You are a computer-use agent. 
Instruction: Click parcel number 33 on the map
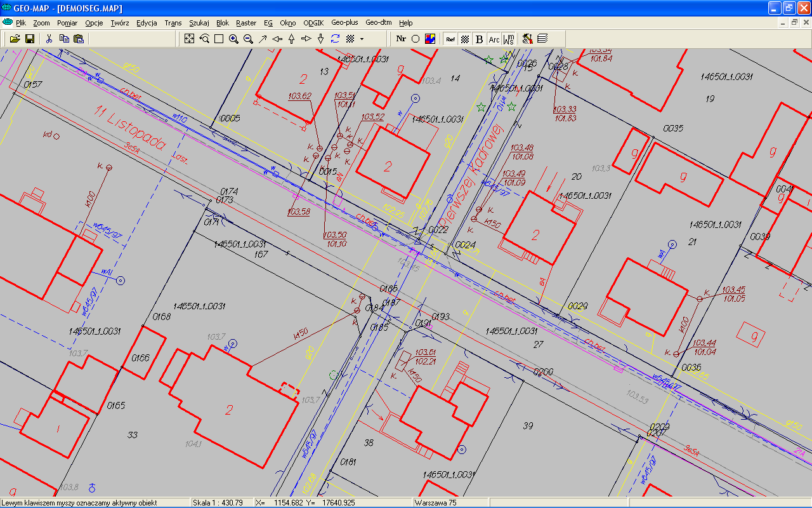click(133, 435)
